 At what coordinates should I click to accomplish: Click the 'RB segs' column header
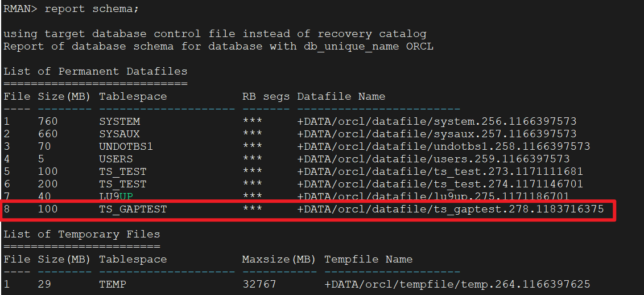tap(266, 97)
